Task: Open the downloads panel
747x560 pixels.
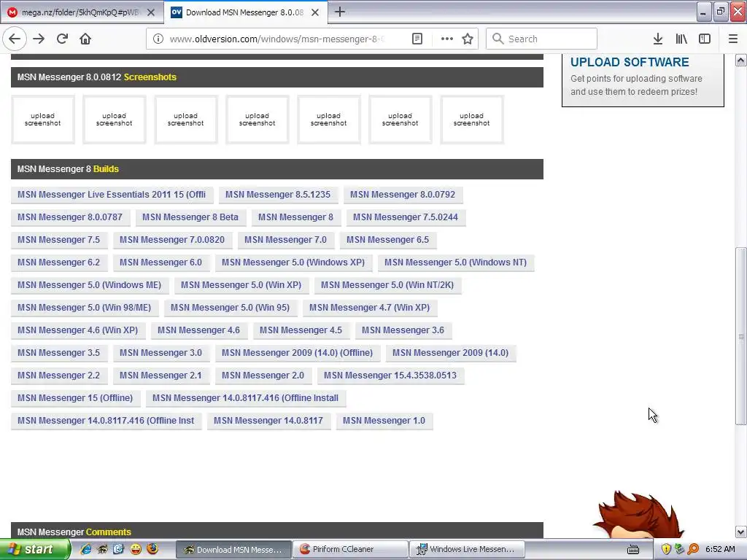Action: (x=658, y=39)
